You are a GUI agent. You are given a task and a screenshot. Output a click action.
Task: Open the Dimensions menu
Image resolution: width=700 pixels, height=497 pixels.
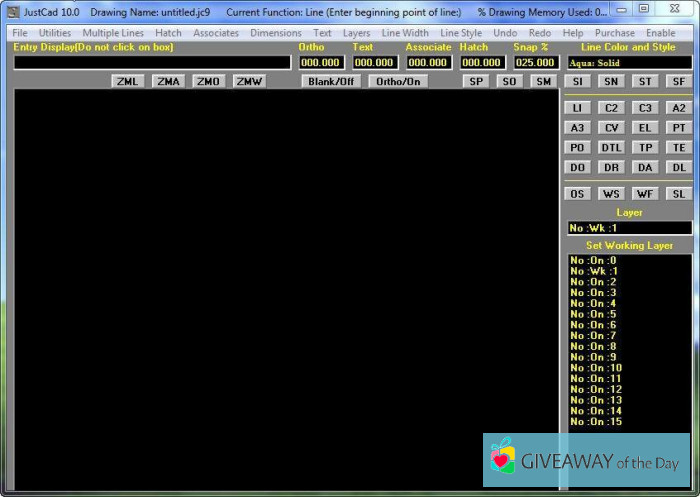click(275, 33)
